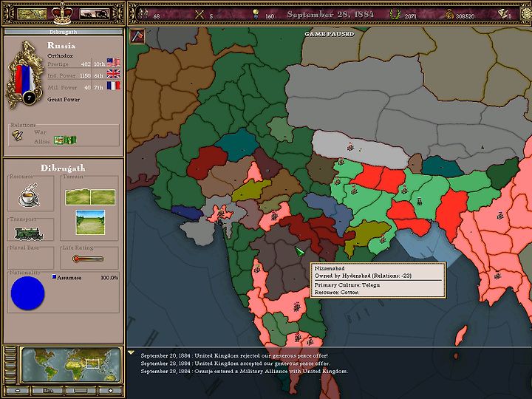The image size is (532, 399).
Task: Click the tea cup resource icon
Action: point(30,195)
